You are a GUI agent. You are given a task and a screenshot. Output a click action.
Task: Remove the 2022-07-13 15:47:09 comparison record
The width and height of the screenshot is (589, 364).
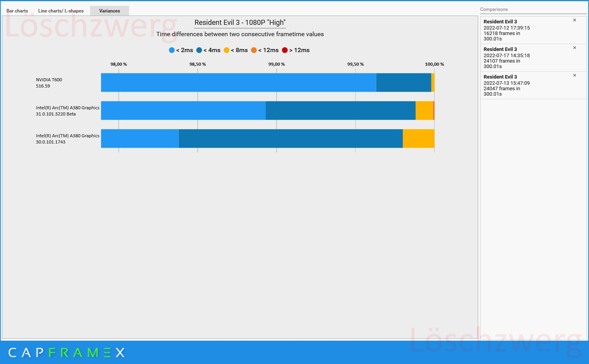575,75
